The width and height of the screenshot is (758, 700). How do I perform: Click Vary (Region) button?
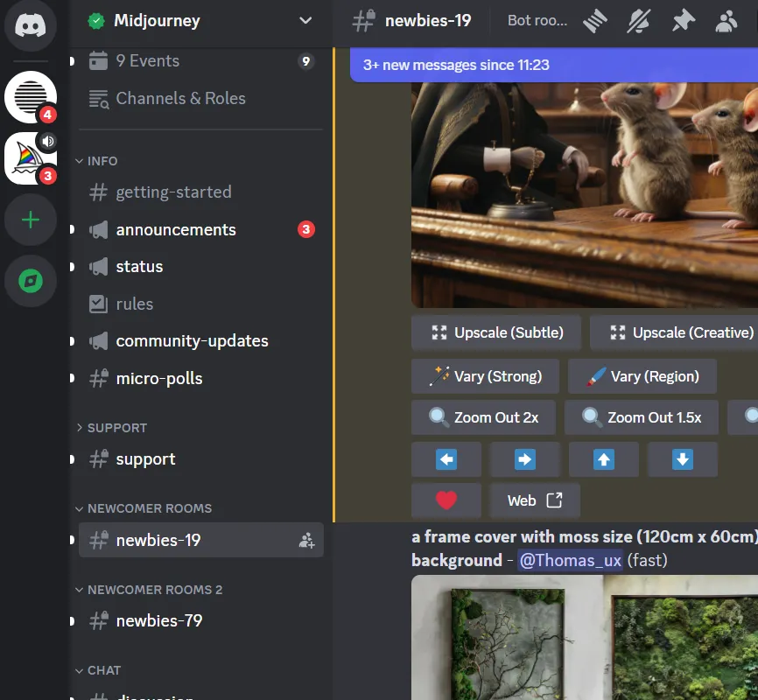point(642,376)
